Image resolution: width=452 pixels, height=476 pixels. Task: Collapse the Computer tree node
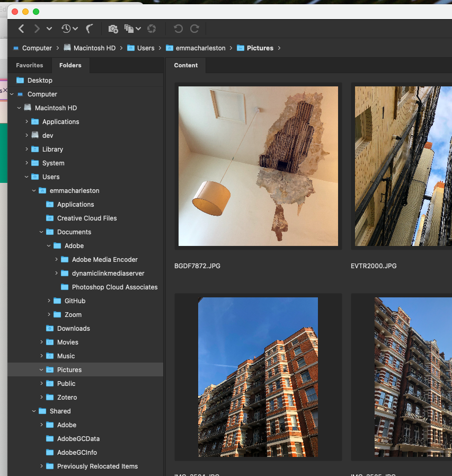pyautogui.click(x=12, y=94)
